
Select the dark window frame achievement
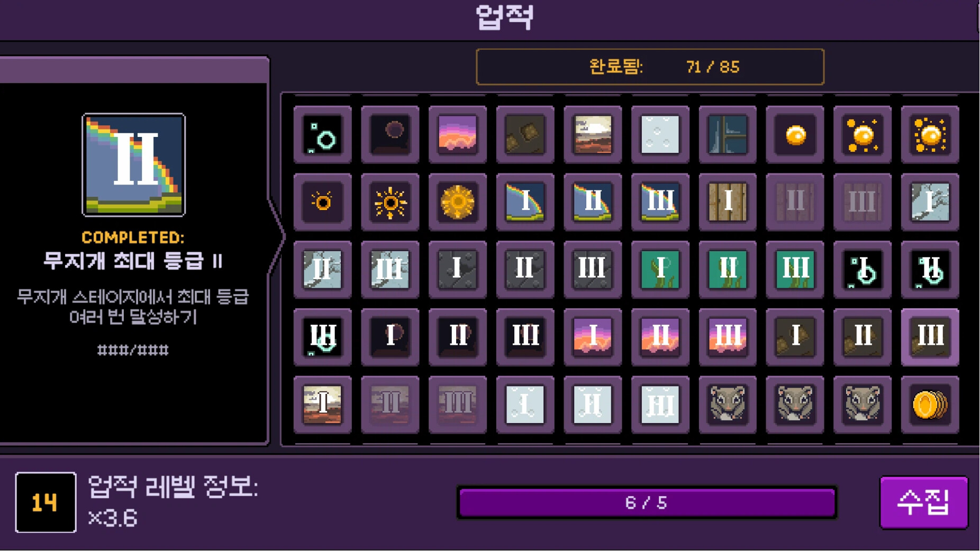coord(728,134)
